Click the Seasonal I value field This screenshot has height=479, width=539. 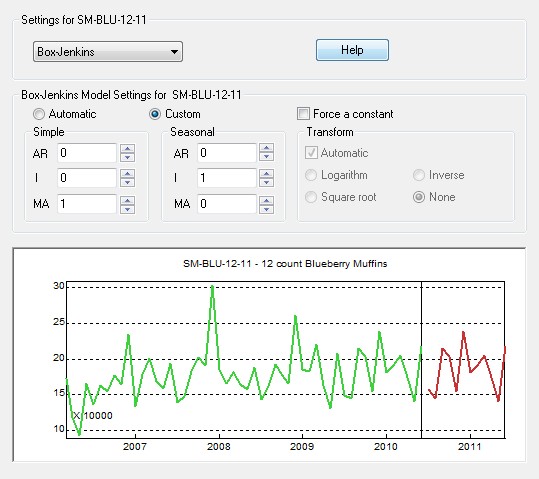[227, 178]
